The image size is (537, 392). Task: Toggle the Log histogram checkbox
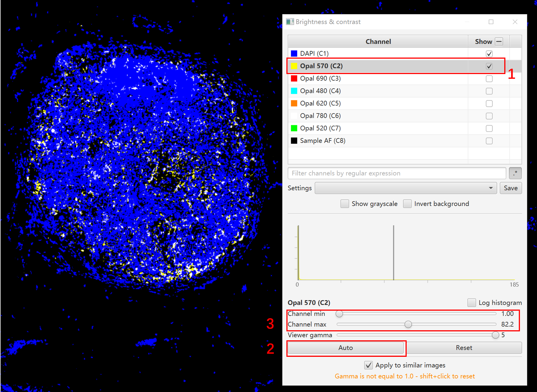pos(472,303)
